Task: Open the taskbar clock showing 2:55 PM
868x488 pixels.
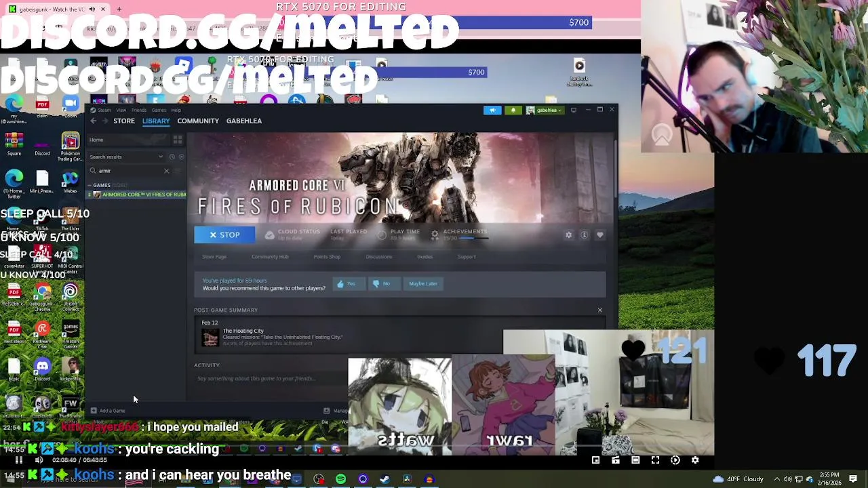Action: 828,479
